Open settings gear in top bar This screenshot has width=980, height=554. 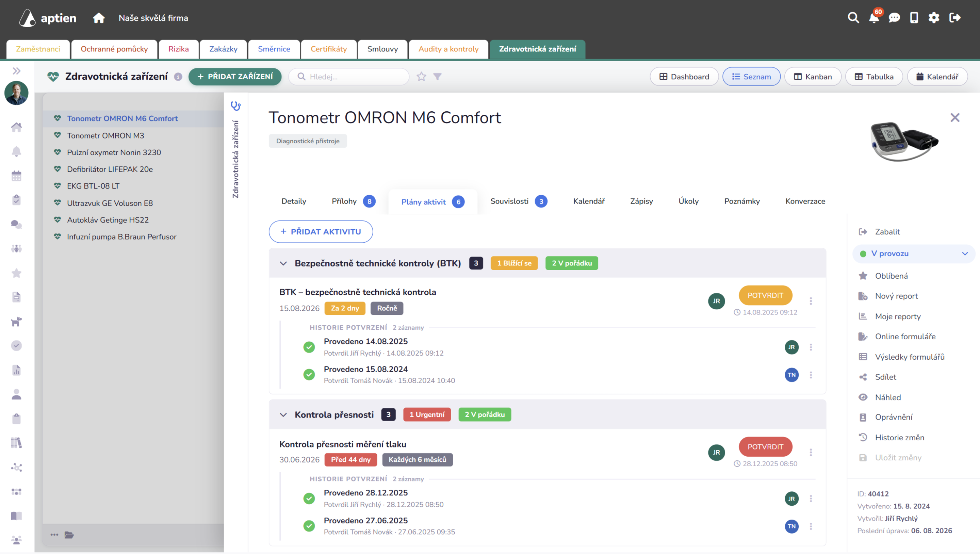point(934,18)
